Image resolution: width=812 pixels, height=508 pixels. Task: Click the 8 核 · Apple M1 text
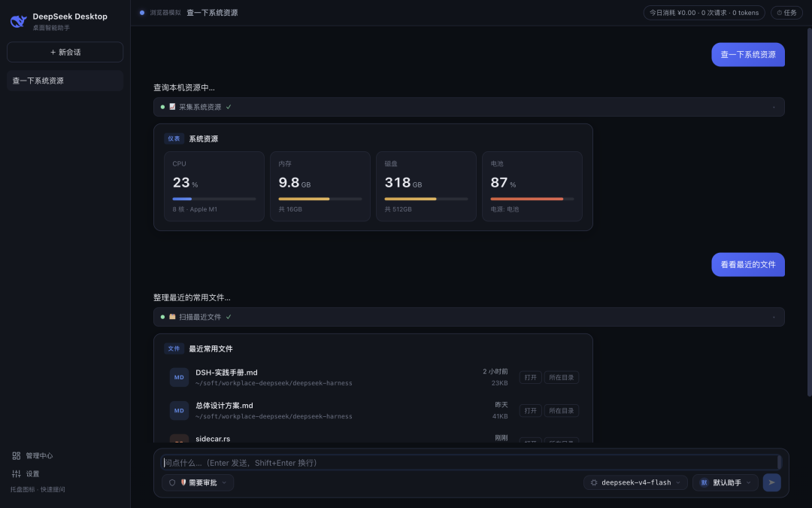point(195,209)
